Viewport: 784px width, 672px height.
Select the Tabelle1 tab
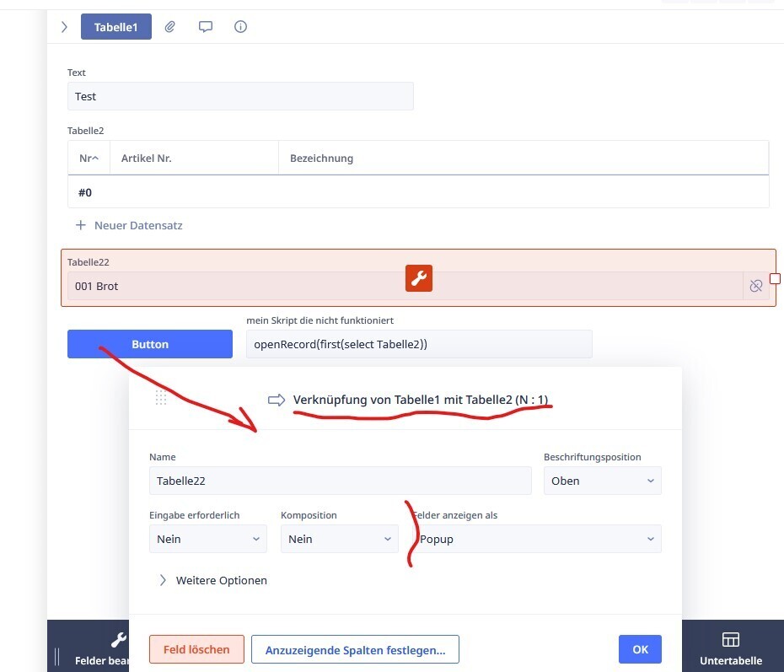(x=116, y=27)
